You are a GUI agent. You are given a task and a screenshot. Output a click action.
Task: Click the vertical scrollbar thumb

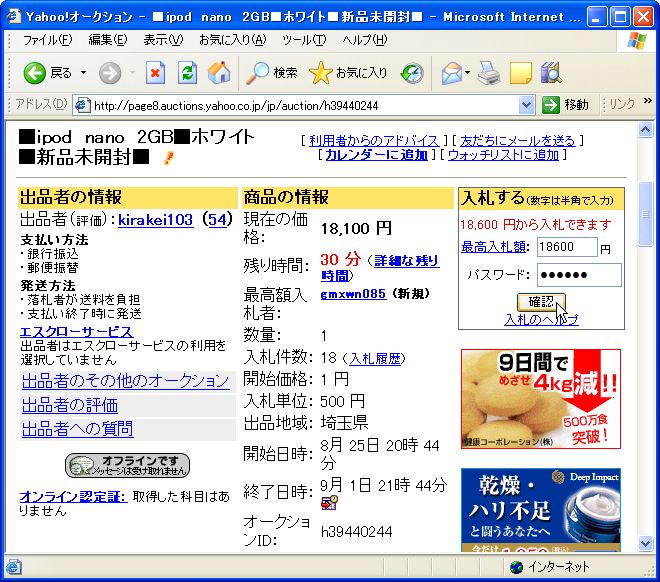[645, 214]
